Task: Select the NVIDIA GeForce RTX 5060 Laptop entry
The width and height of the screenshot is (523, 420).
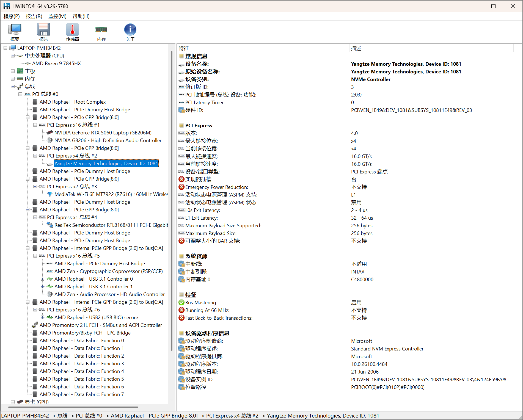Action: [103, 133]
